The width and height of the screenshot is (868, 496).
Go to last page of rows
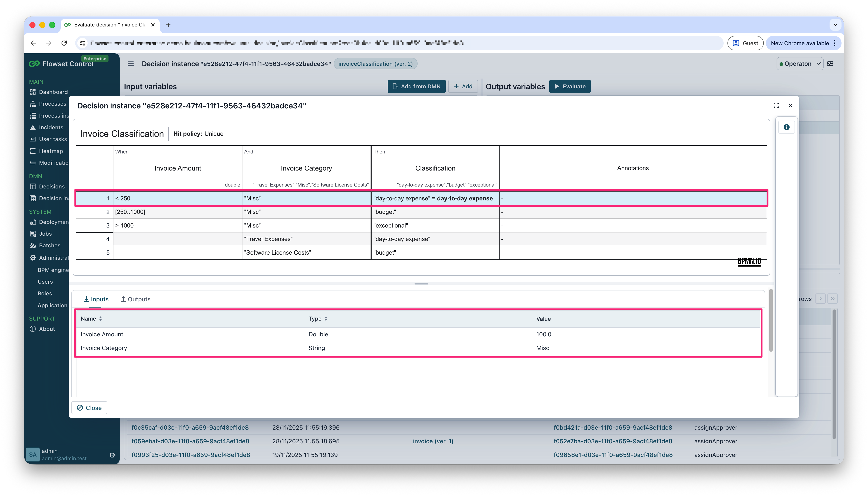832,299
